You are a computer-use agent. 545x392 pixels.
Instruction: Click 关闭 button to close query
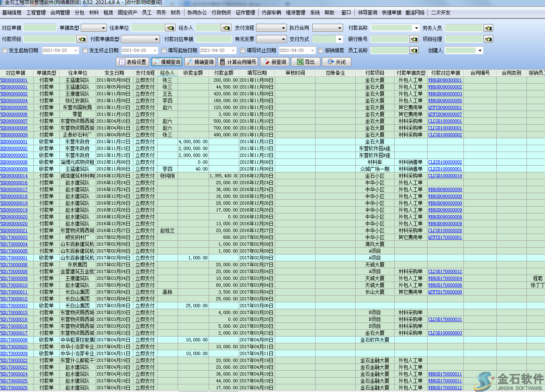point(337,62)
